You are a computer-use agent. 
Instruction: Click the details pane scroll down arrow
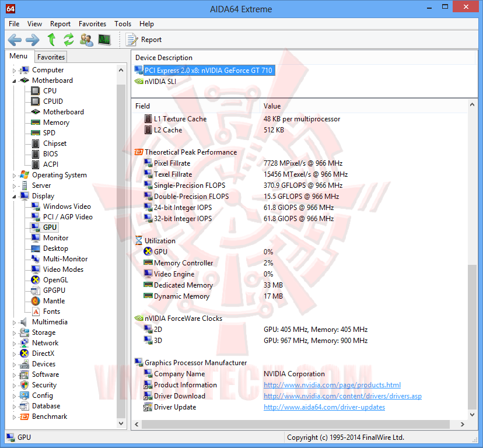472,415
